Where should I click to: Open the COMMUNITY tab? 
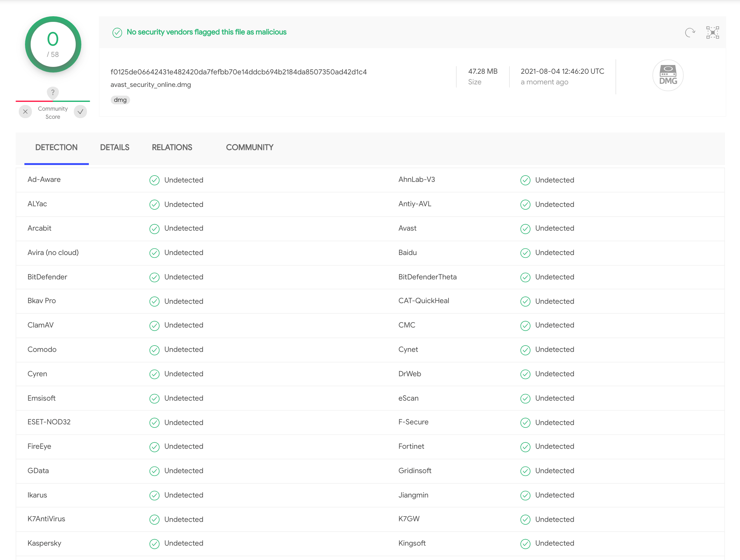tap(250, 147)
